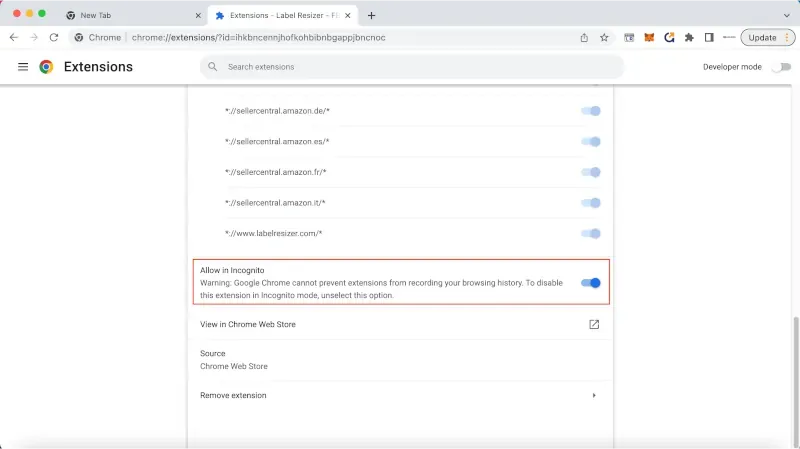Click the Source Chrome Web Store text
The width and height of the screenshot is (800, 449).
click(x=234, y=360)
